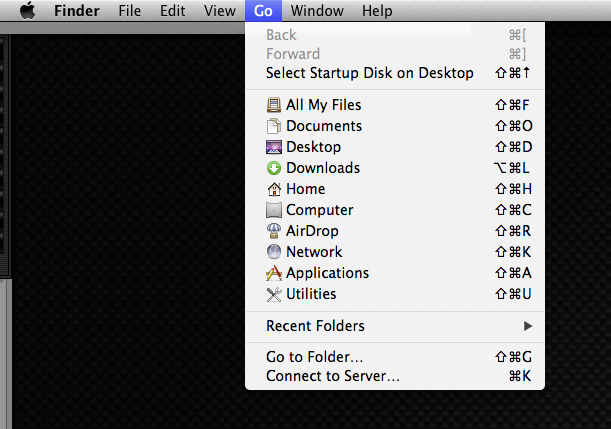
Task: Click the Computer monitor icon
Action: coord(274,210)
